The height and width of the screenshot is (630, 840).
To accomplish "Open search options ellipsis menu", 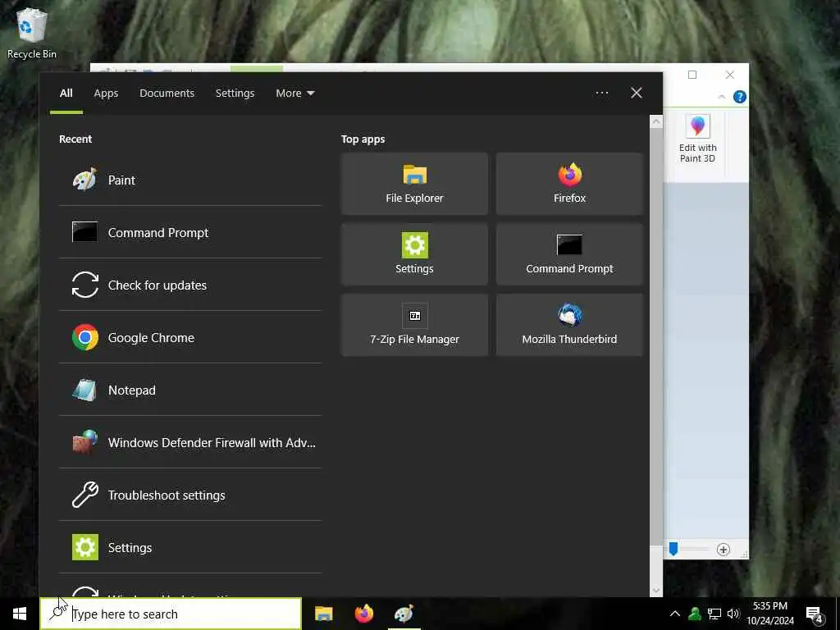I will pyautogui.click(x=601, y=94).
